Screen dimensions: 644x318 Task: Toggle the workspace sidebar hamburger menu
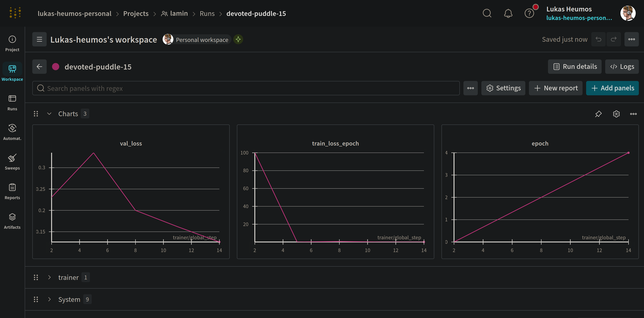[x=39, y=39]
